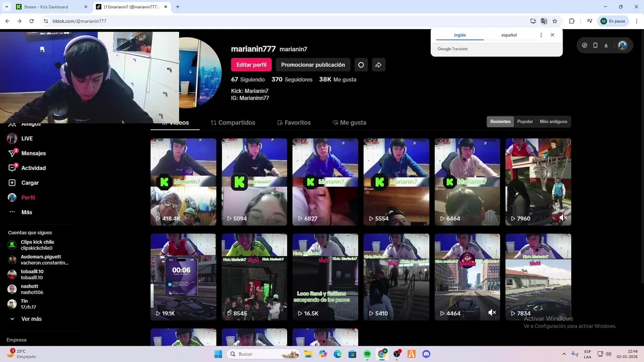
Task: Open the video with 5094 views
Action: 254,182
